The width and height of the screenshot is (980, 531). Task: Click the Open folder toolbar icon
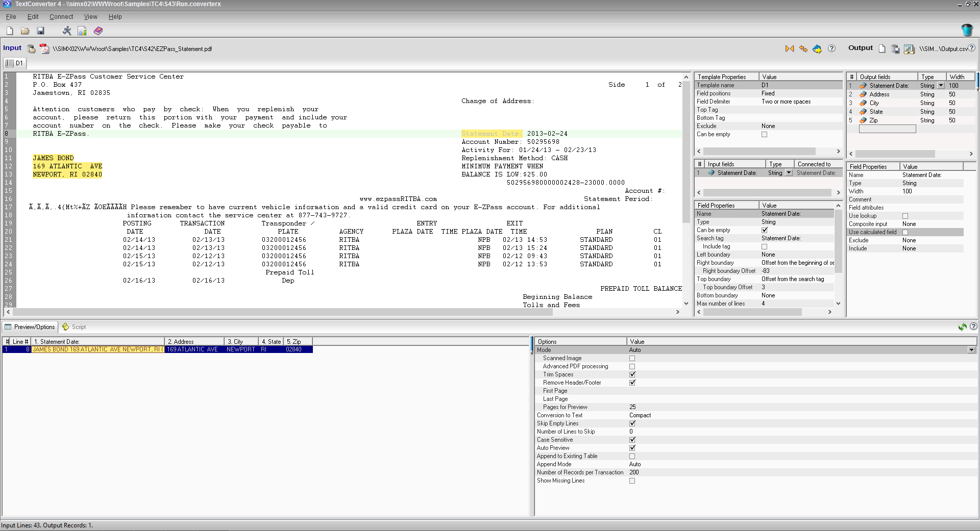pyautogui.click(x=25, y=31)
